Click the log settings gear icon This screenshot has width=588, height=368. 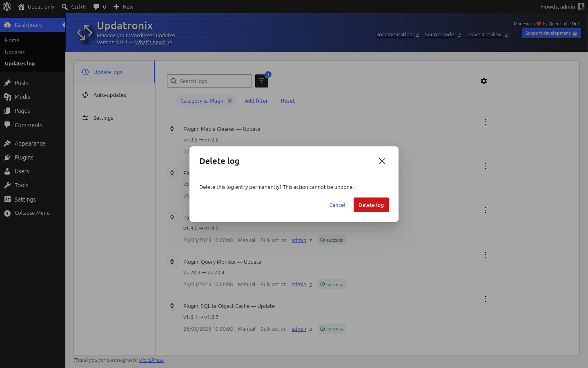[x=483, y=81]
